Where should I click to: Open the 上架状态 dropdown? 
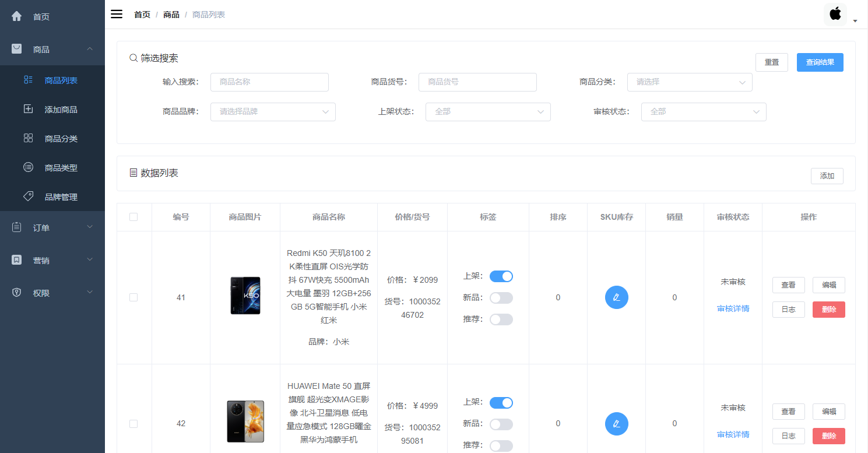click(488, 112)
